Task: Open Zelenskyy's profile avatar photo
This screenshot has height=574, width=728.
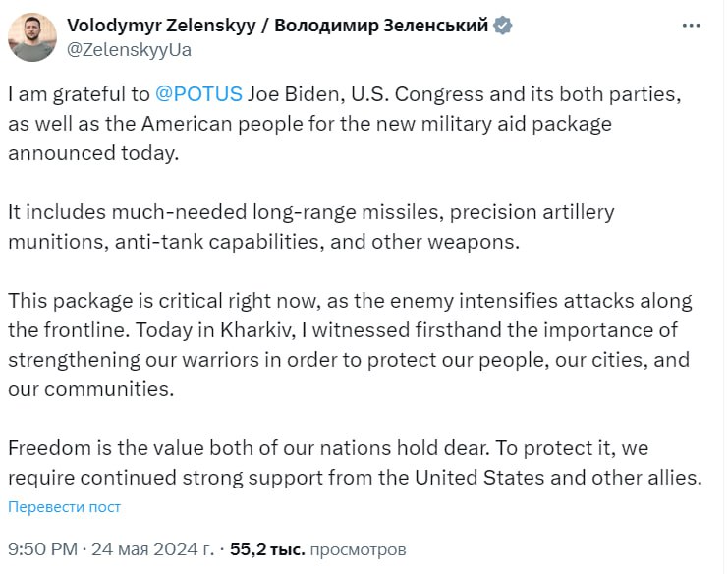Action: (x=32, y=37)
